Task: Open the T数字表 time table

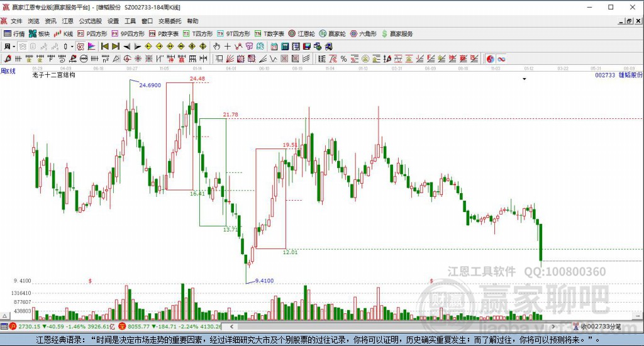Action: (x=269, y=34)
